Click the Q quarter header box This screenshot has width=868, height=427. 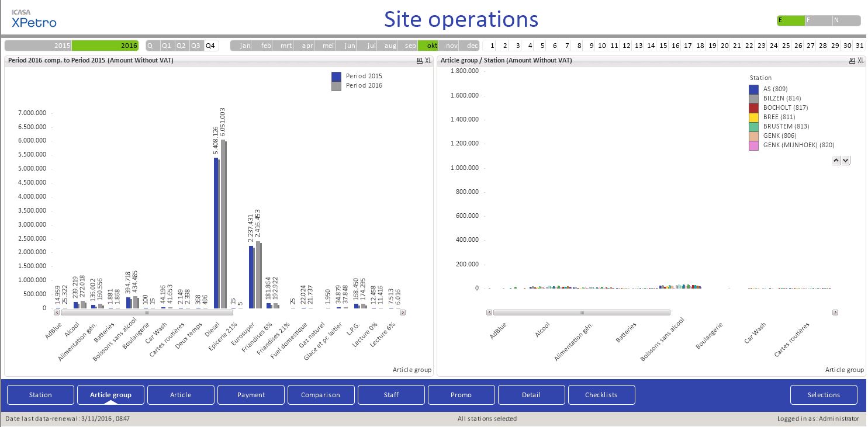pos(153,46)
